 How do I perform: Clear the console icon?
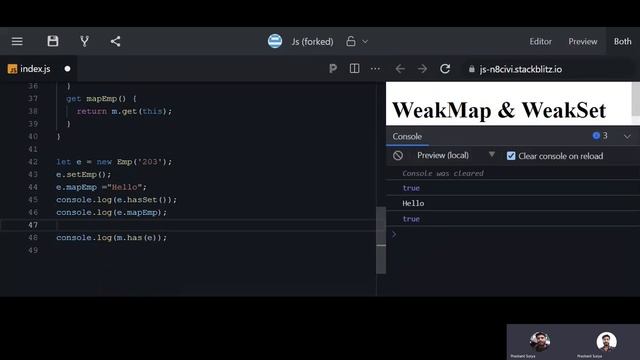398,156
